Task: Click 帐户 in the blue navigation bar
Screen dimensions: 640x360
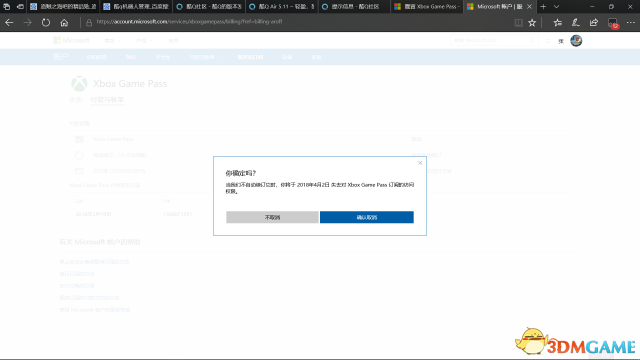Action: pos(61,57)
